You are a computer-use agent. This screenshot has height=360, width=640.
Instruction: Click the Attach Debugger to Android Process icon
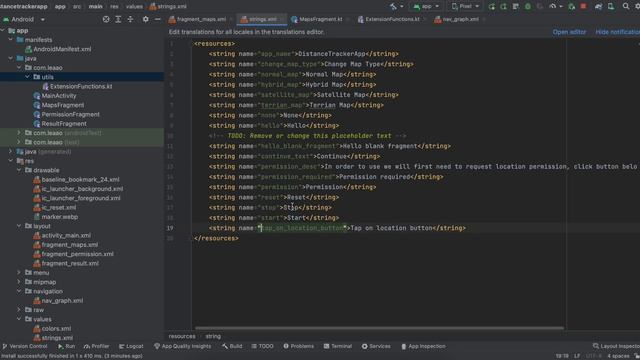(571, 7)
